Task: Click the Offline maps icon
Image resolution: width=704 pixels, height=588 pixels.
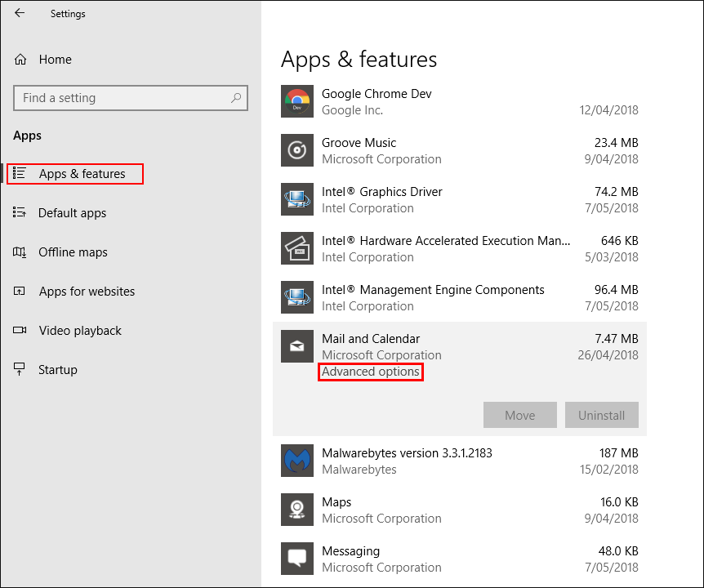Action: (20, 252)
